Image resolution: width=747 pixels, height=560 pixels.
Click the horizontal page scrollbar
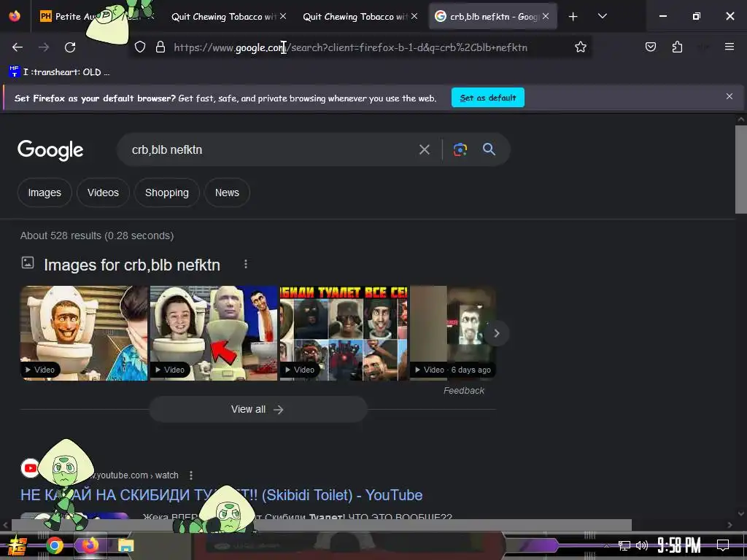pos(322,525)
